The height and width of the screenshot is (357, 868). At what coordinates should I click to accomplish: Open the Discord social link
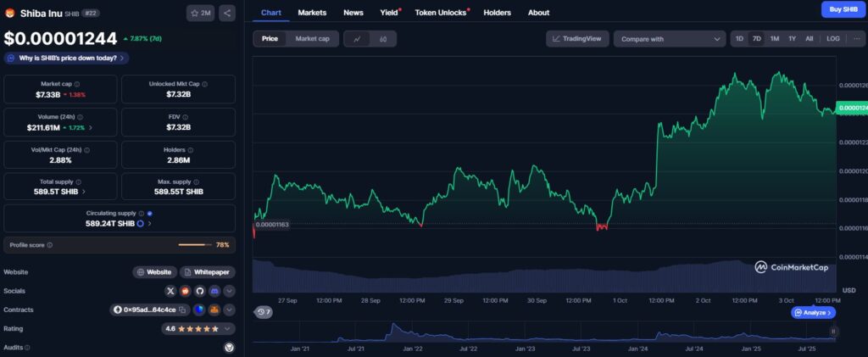[214, 291]
